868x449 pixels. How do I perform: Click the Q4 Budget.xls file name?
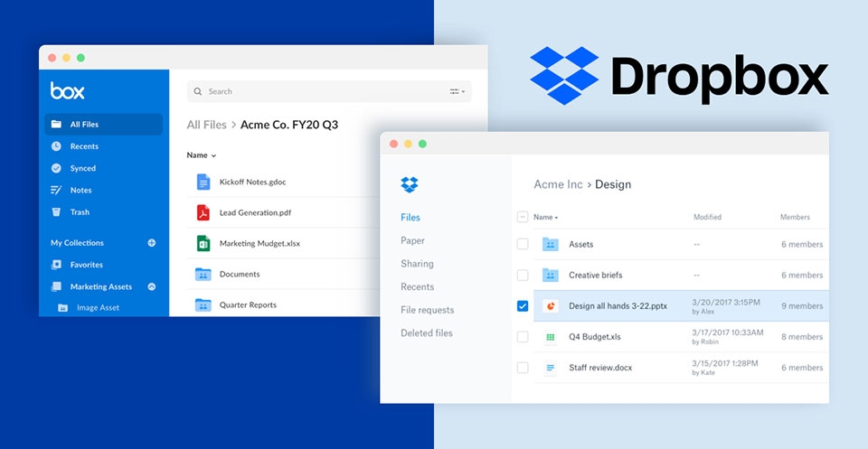pos(595,337)
